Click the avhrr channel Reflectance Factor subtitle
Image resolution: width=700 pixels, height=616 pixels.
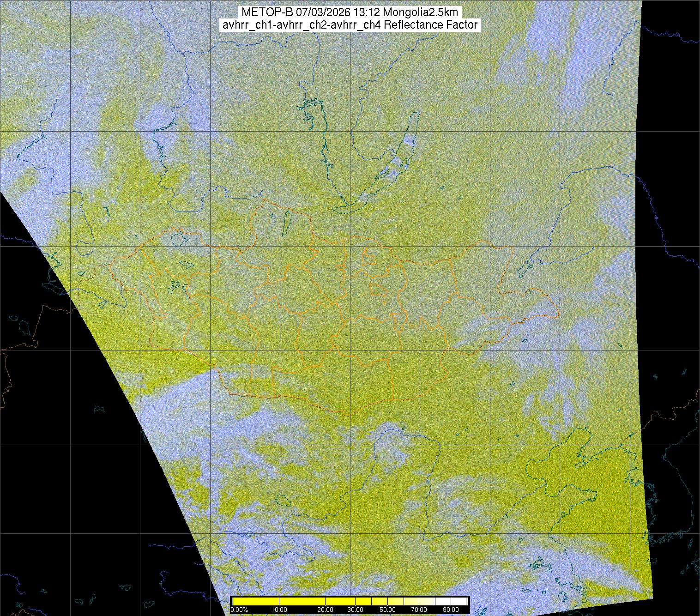[x=350, y=25]
